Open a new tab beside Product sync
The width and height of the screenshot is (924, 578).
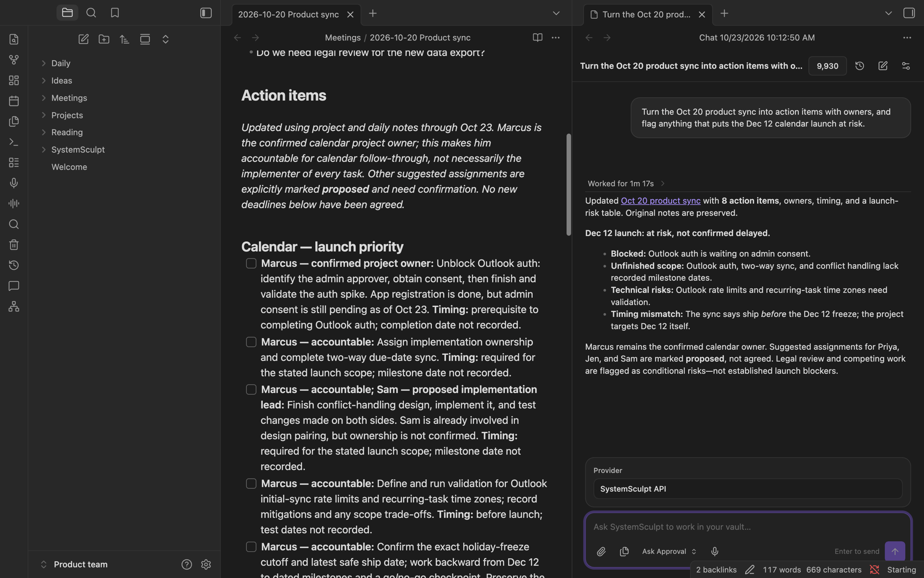click(372, 13)
